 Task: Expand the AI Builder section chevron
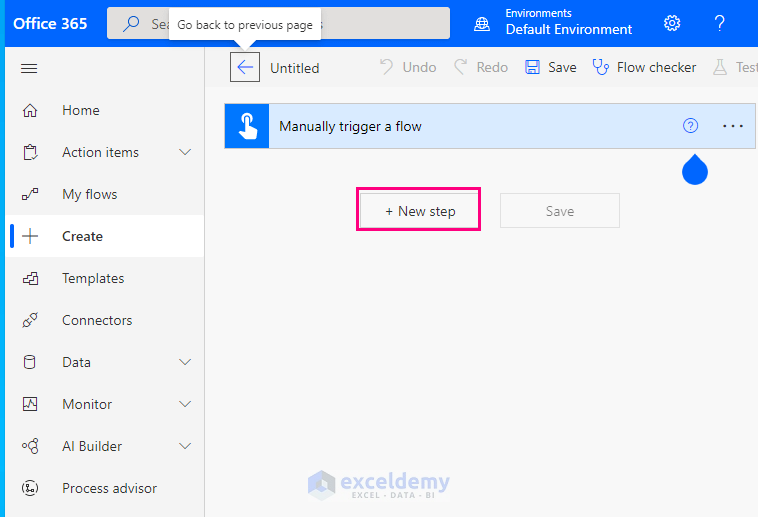185,446
